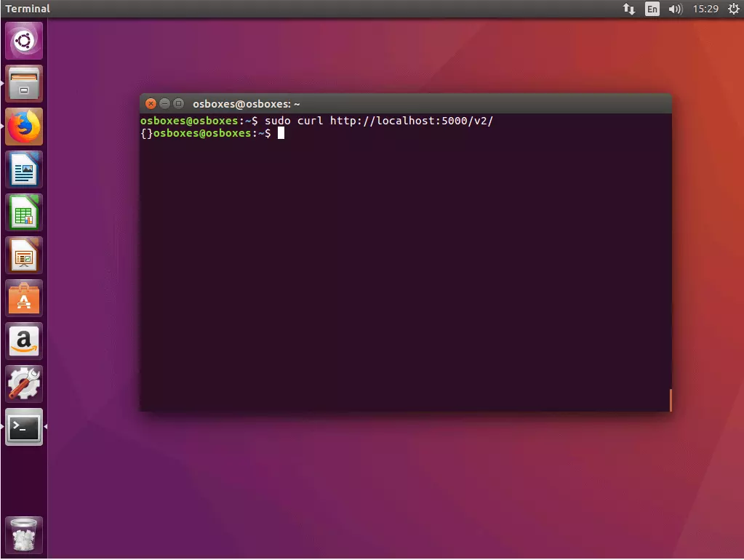Viewport: 744px width, 560px height.
Task: Open the Files manager from the dock
Action: pyautogui.click(x=24, y=84)
